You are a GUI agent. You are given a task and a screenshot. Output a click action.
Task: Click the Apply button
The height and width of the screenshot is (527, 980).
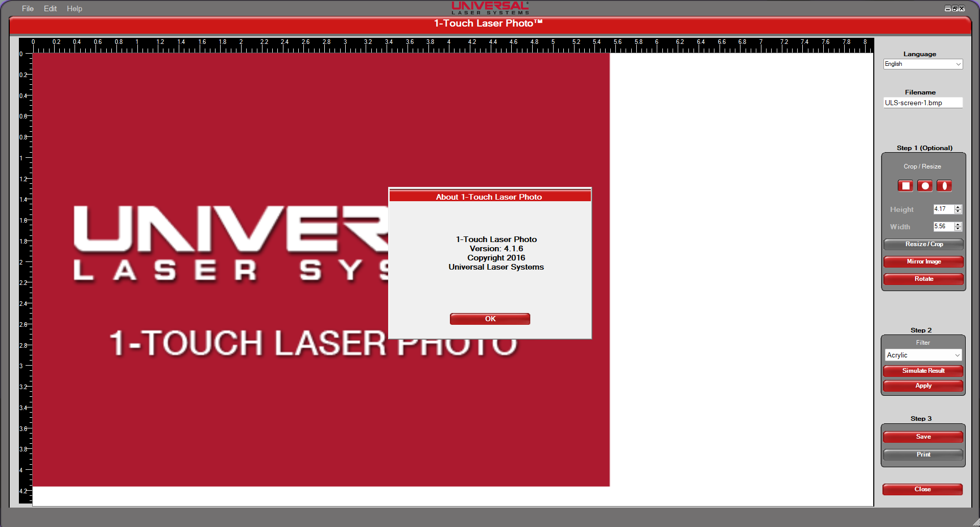923,386
